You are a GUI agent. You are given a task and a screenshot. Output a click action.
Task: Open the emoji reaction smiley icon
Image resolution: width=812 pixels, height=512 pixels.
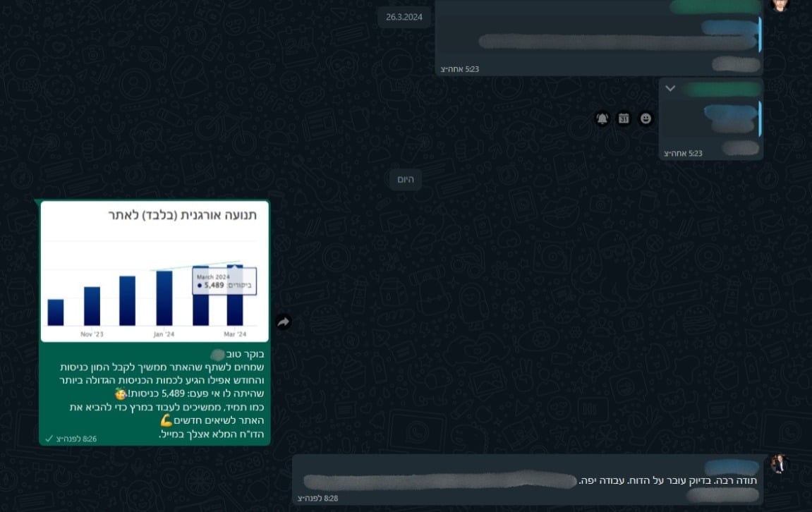click(x=646, y=118)
